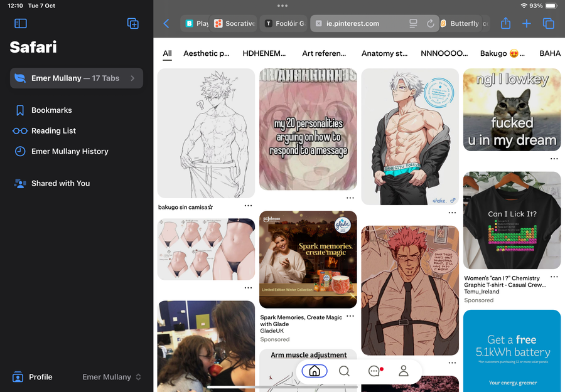
Task: Select the All board filter
Action: tap(167, 53)
